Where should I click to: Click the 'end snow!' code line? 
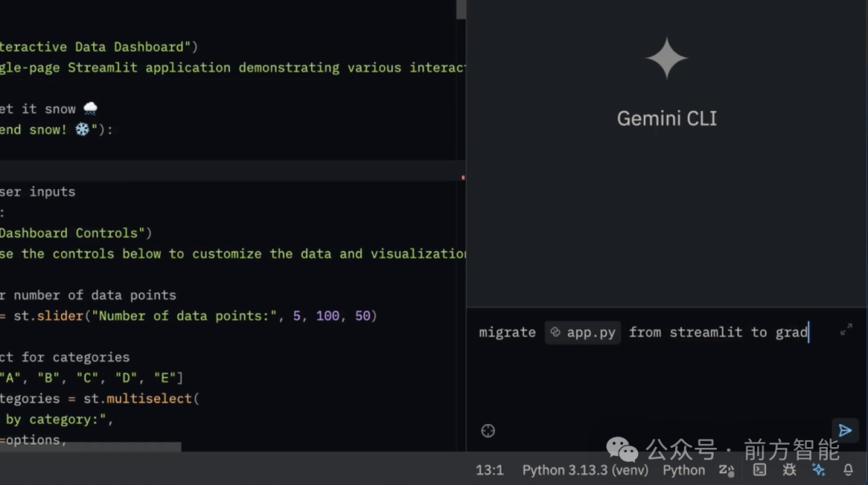[56, 129]
